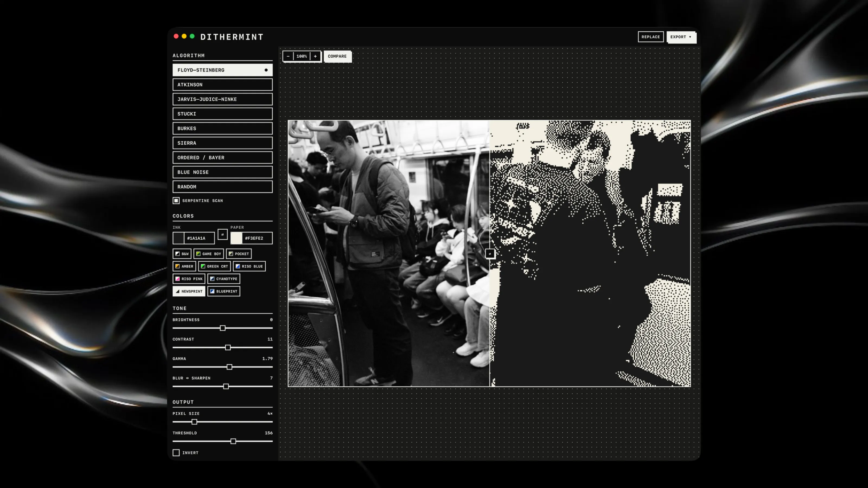Click the green maximize window dot
The width and height of the screenshot is (868, 488).
192,36
